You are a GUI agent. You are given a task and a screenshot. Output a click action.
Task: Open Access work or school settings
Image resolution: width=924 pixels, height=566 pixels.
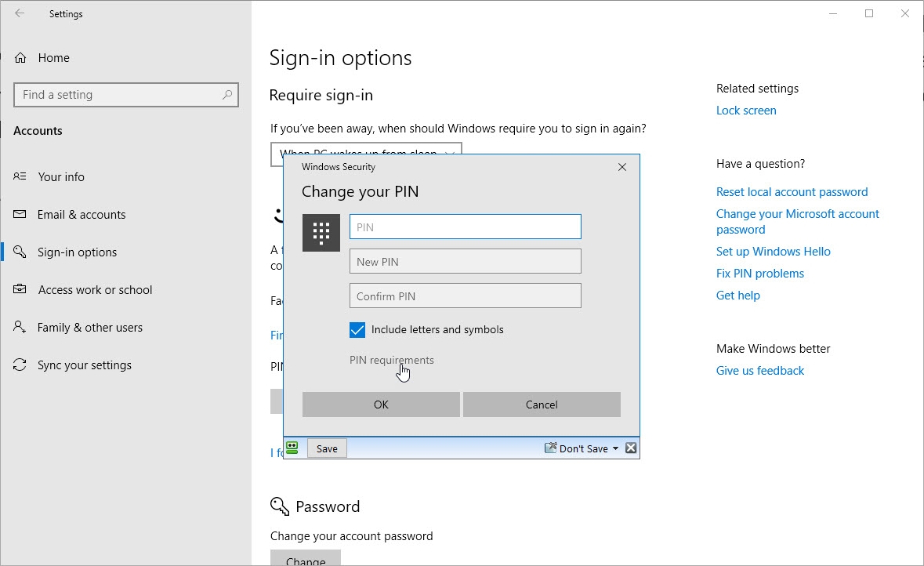[95, 289]
